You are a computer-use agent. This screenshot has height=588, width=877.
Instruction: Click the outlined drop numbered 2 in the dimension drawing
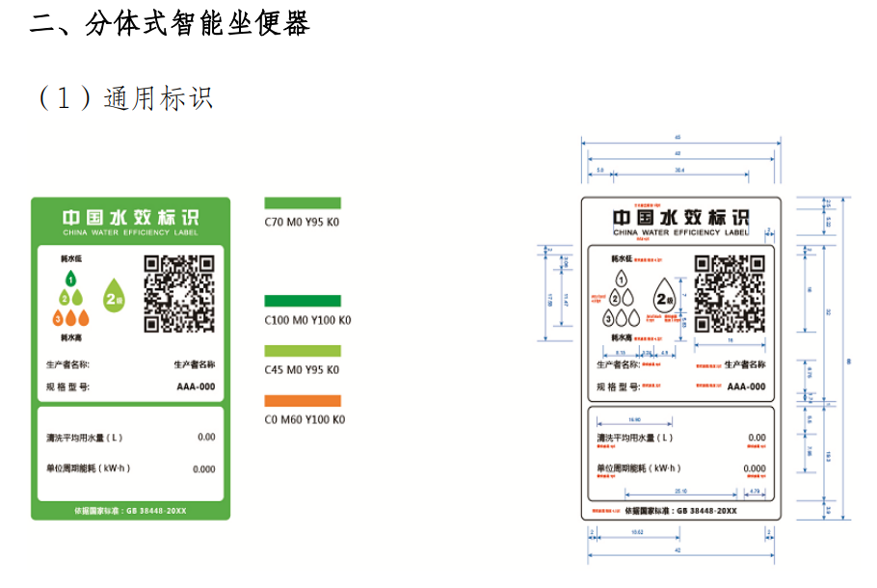coord(615,298)
